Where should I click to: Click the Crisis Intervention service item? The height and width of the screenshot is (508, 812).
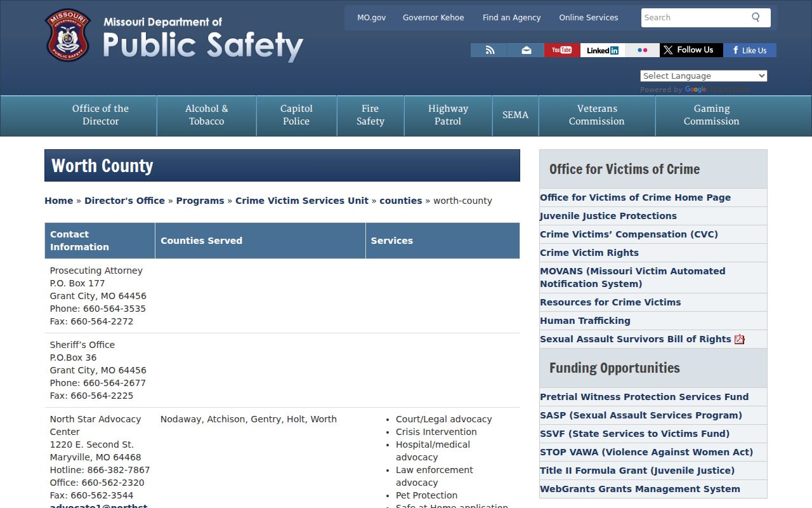click(436, 432)
